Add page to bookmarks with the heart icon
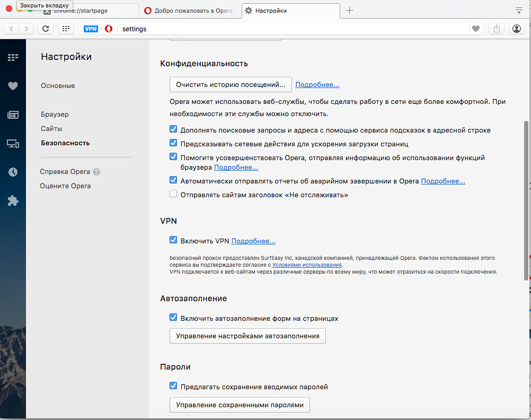Image resolution: width=531 pixels, height=420 pixels. pos(476,29)
